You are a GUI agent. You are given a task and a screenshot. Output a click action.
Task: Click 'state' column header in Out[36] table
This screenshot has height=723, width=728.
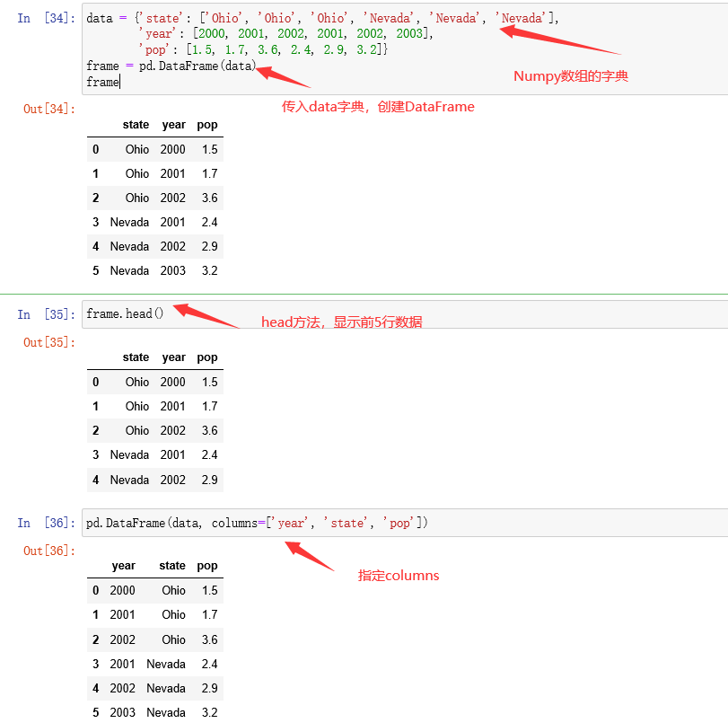172,566
